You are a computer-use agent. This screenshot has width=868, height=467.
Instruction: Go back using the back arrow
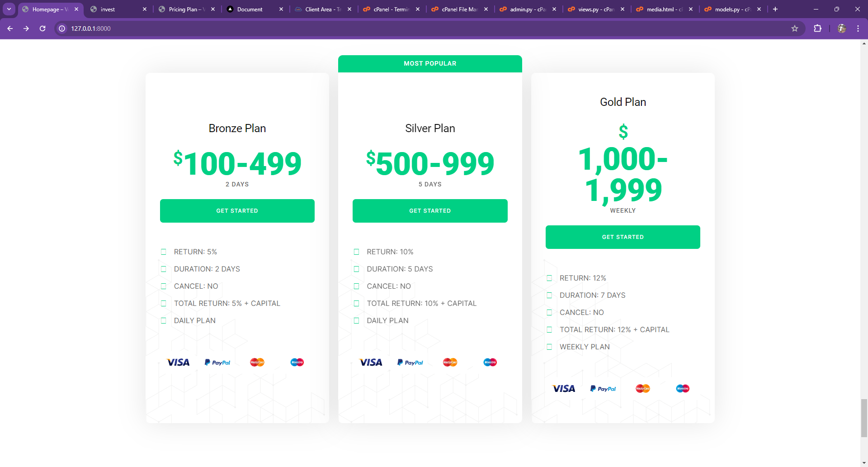click(x=10, y=29)
